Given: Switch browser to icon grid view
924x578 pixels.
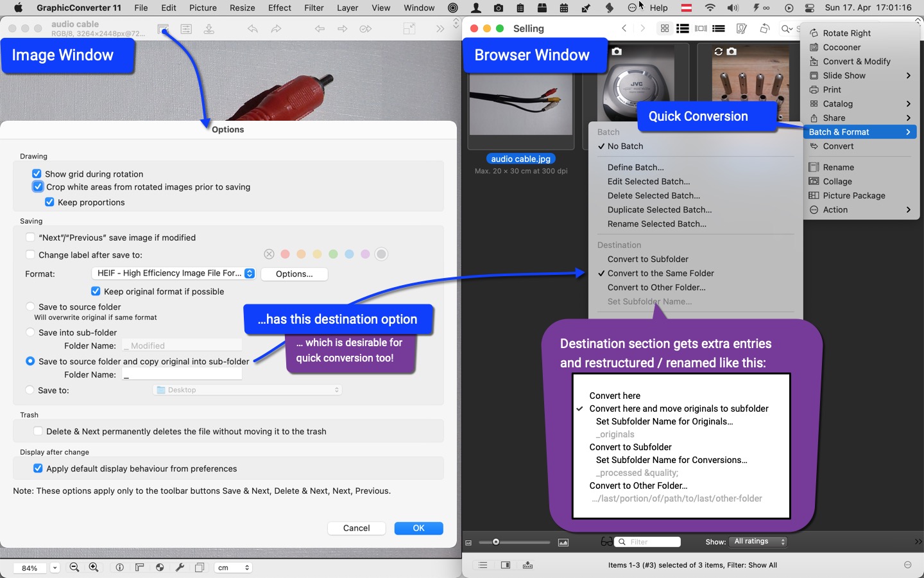Looking at the screenshot, I should (665, 28).
